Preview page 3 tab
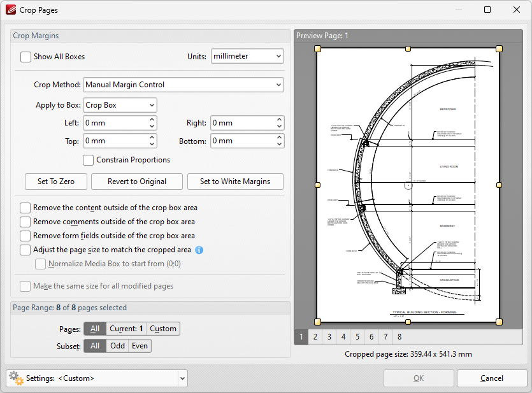The width and height of the screenshot is (532, 393). point(329,337)
